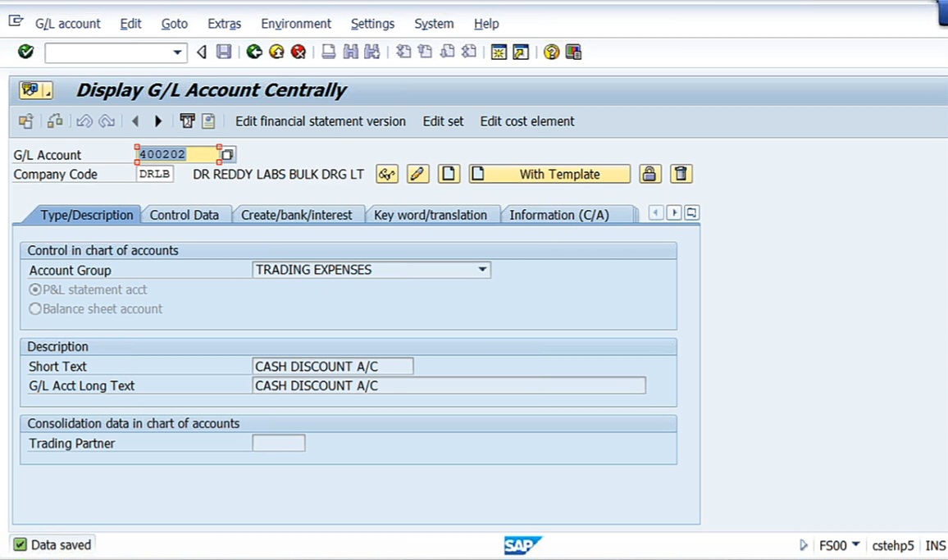Go to previous G/L account arrow
This screenshot has height=560, width=948.
point(135,121)
